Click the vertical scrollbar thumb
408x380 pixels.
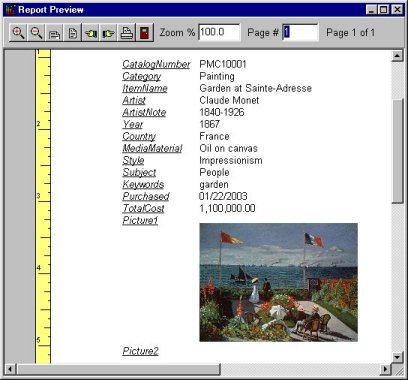point(397,151)
